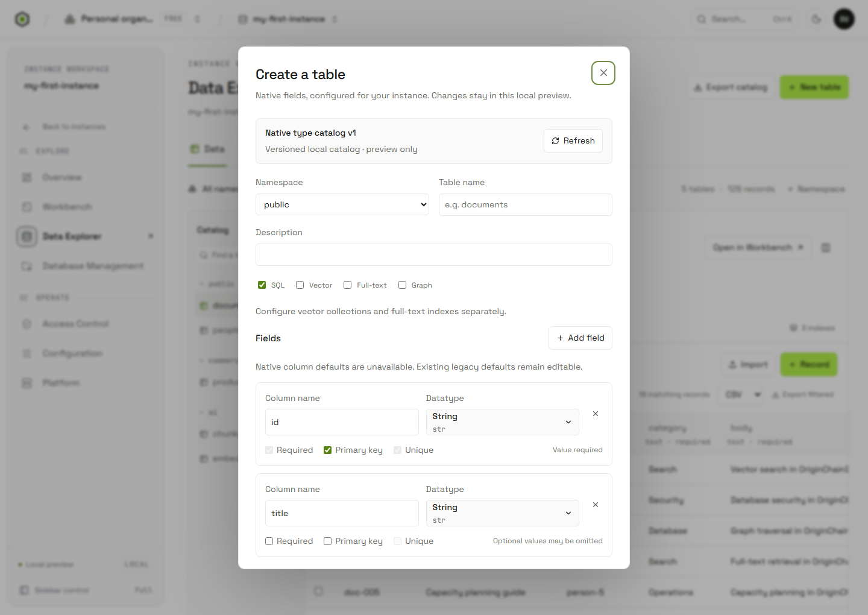The height and width of the screenshot is (615, 868).
Task: Click the app logo in top bar
Action: [x=22, y=19]
